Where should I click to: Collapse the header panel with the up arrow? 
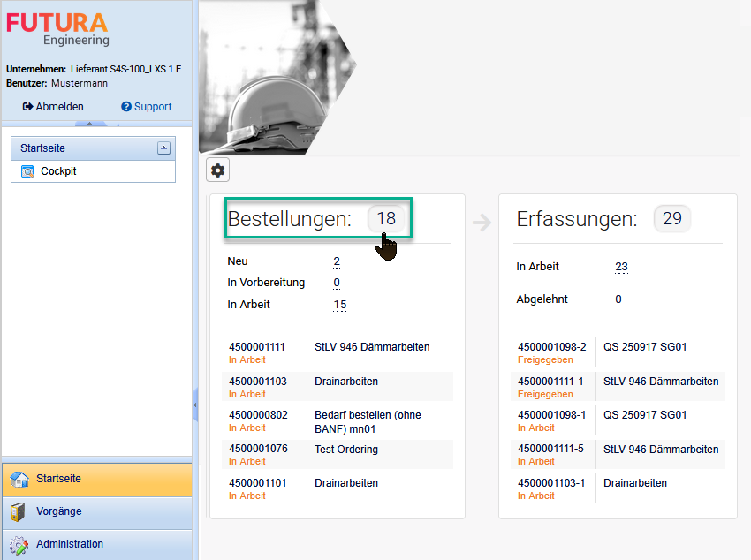coord(89,122)
